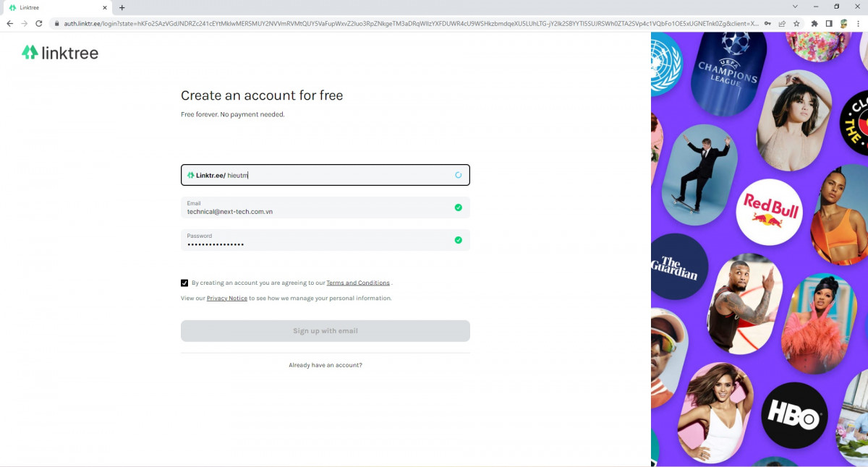Edit the Email field
This screenshot has height=467, width=868.
click(x=325, y=207)
